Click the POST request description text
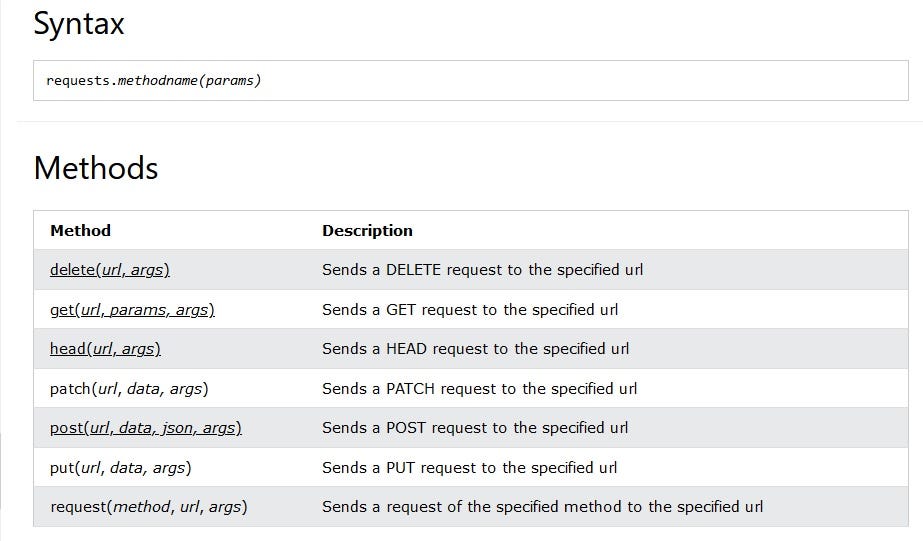 (x=475, y=427)
